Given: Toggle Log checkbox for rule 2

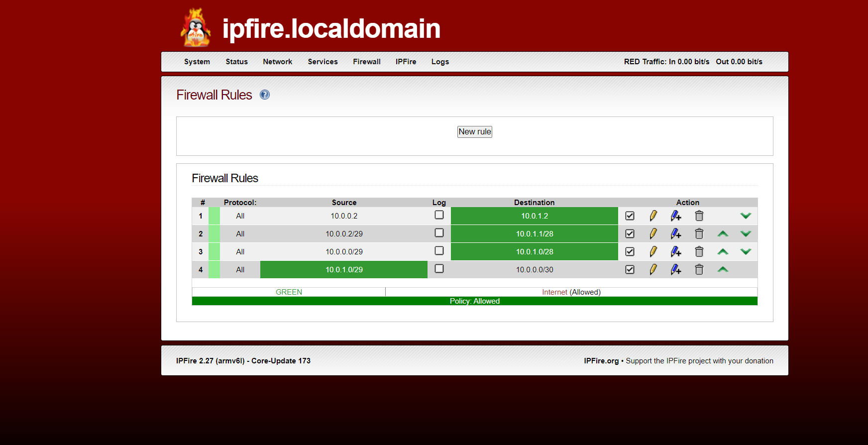Looking at the screenshot, I should 439,232.
